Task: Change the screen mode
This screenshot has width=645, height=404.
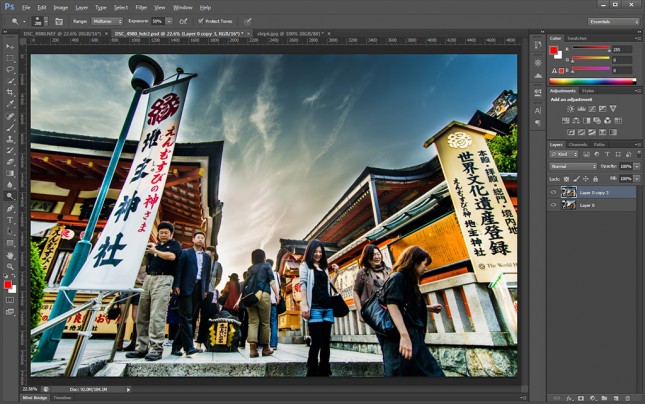Action: tap(10, 312)
